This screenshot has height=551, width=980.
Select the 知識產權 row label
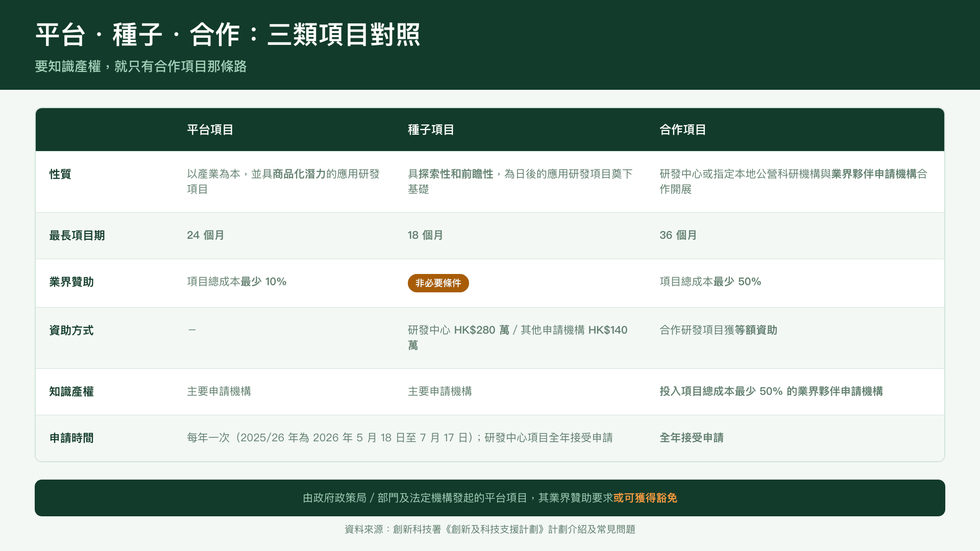tap(71, 391)
